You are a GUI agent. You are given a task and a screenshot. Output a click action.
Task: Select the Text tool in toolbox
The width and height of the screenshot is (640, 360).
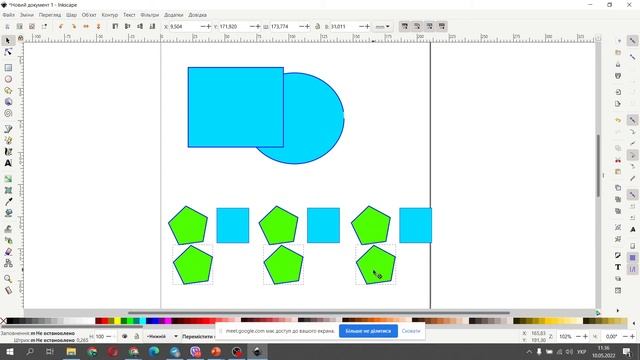pyautogui.click(x=8, y=163)
